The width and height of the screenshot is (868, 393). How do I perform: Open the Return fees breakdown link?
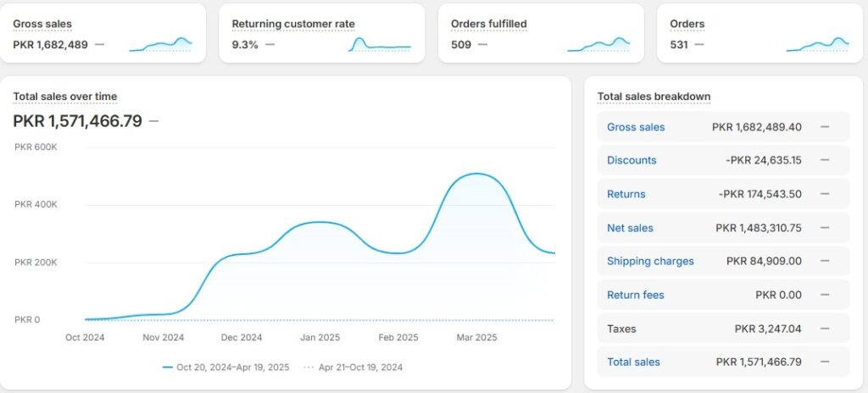[x=635, y=295]
